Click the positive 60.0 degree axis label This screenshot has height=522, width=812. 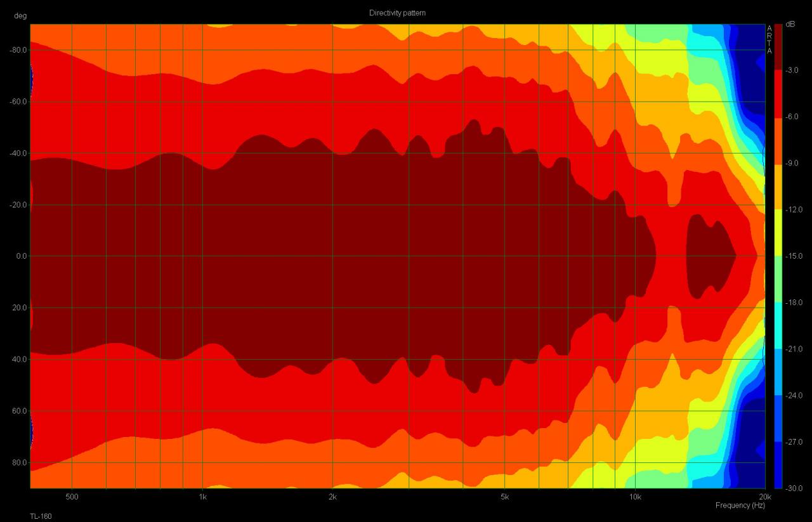click(20, 411)
